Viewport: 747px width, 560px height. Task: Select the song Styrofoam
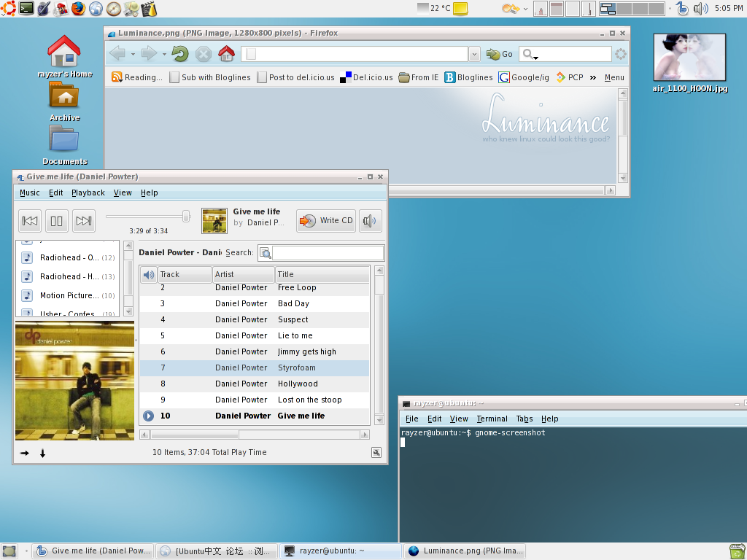(255, 368)
